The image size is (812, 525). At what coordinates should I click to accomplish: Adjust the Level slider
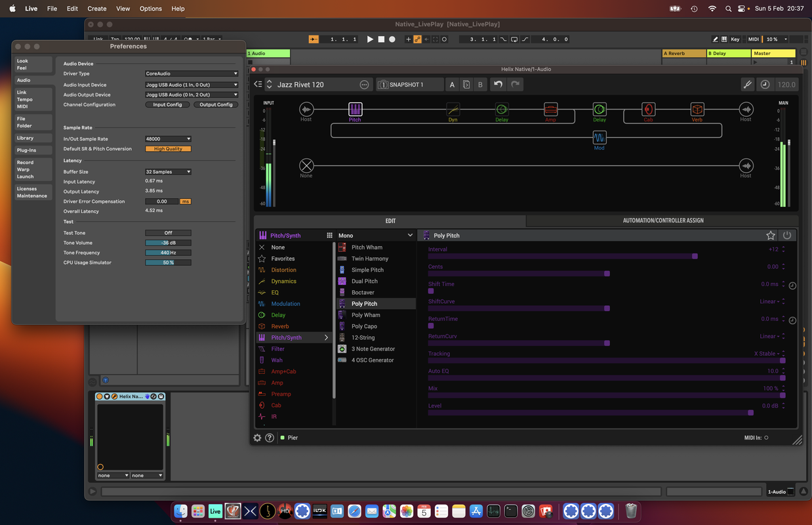coord(607,413)
